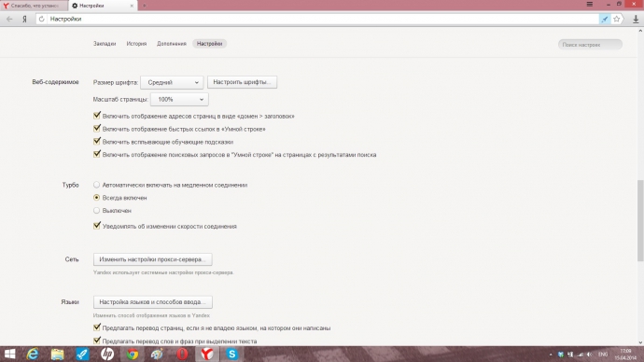This screenshot has height=362, width=644.
Task: Open the network signal tray icon
Action: (580, 355)
